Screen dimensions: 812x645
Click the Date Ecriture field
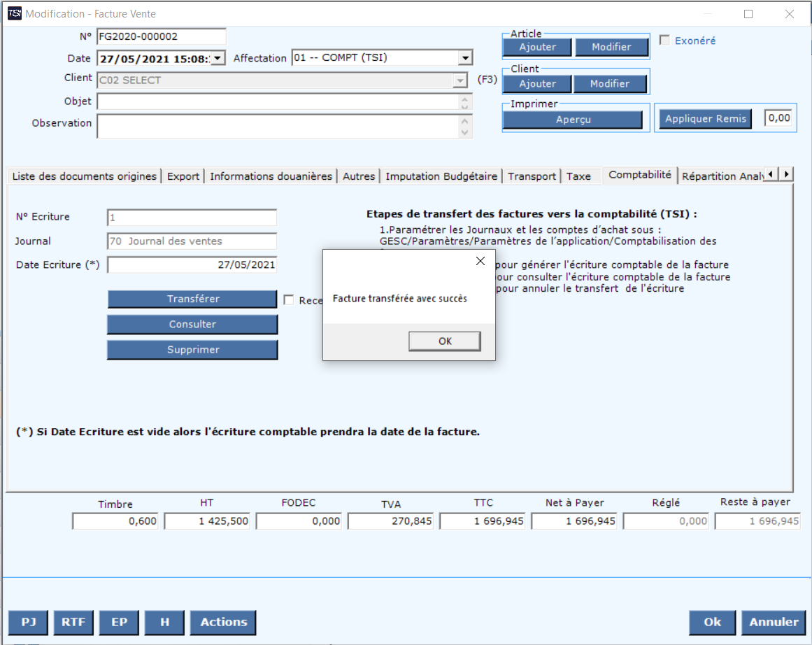(x=192, y=264)
